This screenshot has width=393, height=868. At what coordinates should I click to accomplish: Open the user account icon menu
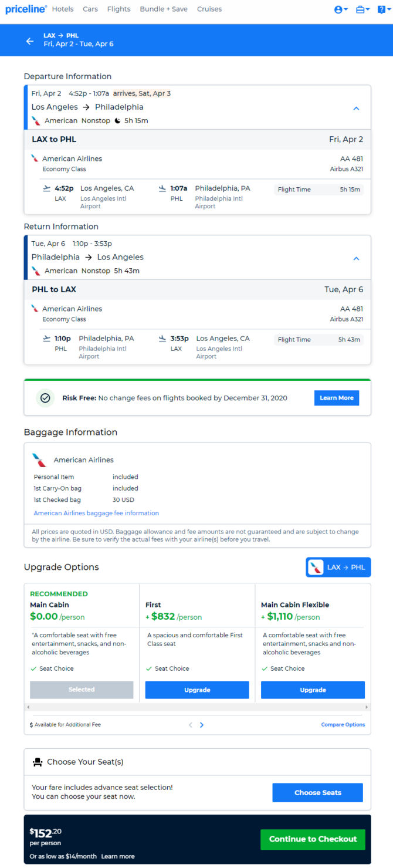tap(341, 9)
